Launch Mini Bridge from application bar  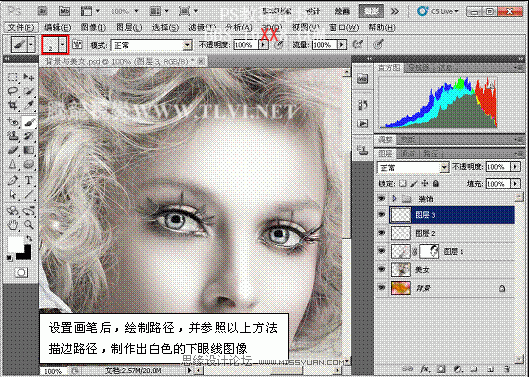(x=64, y=11)
